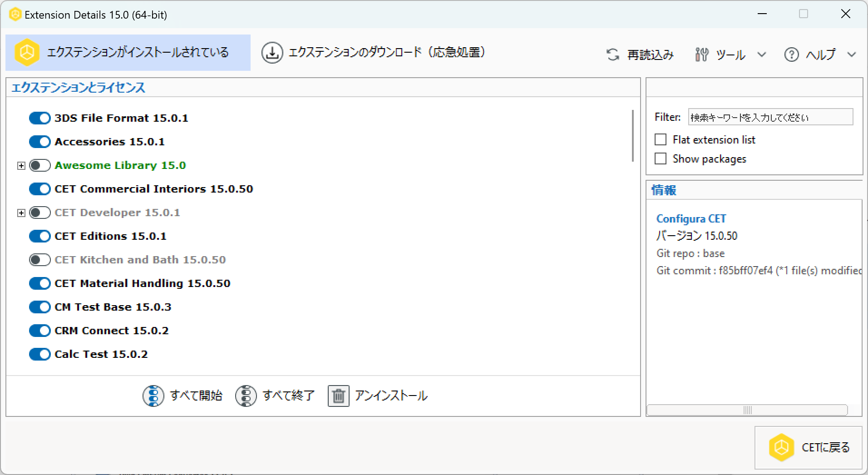Click the tools wrench icon

tap(701, 55)
